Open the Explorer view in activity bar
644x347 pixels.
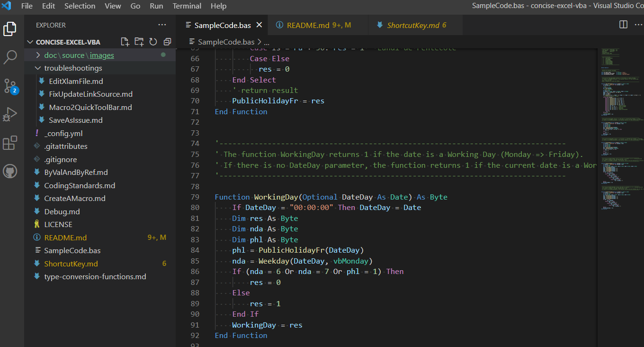click(x=10, y=29)
